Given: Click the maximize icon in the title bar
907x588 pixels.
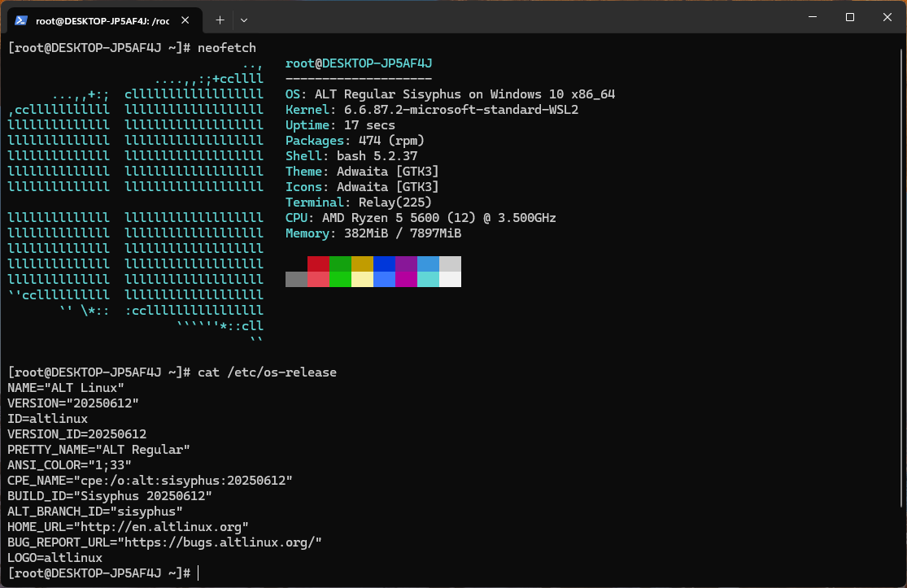Looking at the screenshot, I should pos(848,17).
